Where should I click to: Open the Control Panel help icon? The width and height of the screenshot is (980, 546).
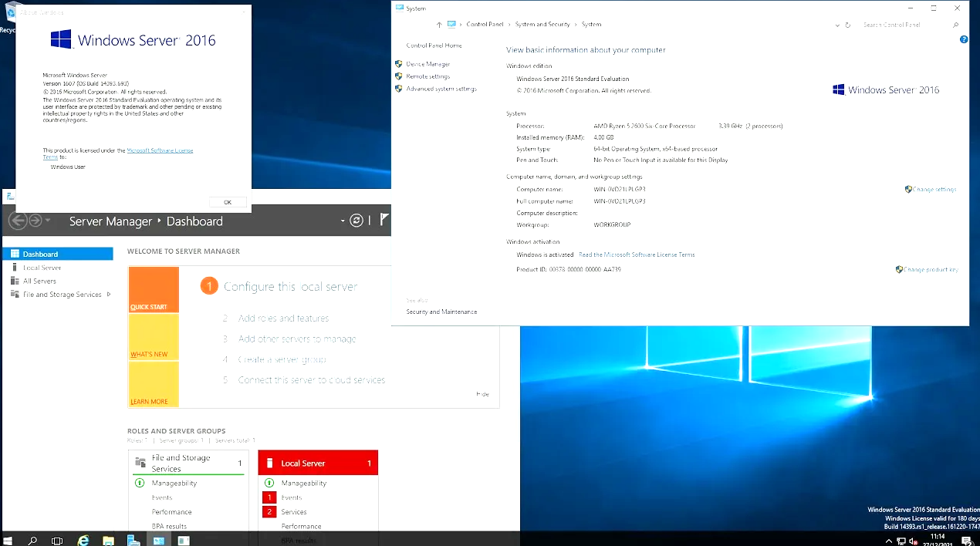[x=964, y=39]
